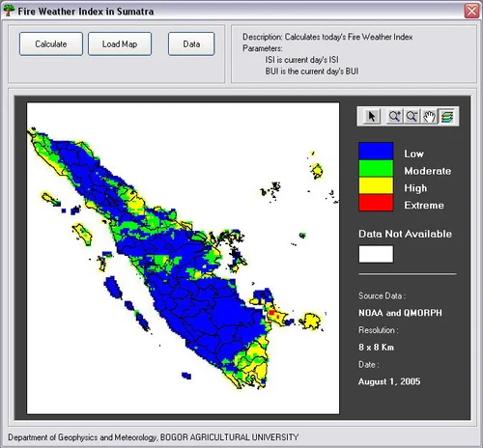Click the blue Low legend swatch
Viewport: 483px width, 448px height.
pyautogui.click(x=376, y=151)
